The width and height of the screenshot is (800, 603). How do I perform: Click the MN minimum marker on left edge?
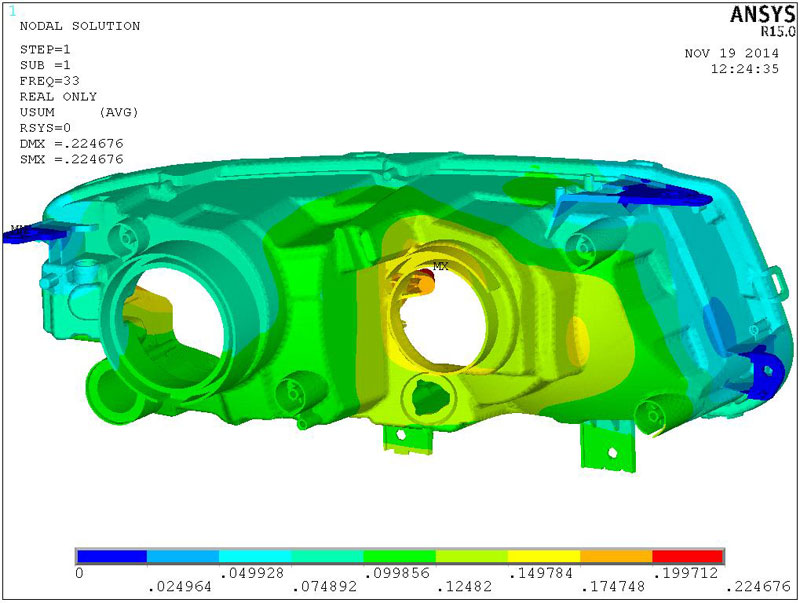(x=16, y=229)
